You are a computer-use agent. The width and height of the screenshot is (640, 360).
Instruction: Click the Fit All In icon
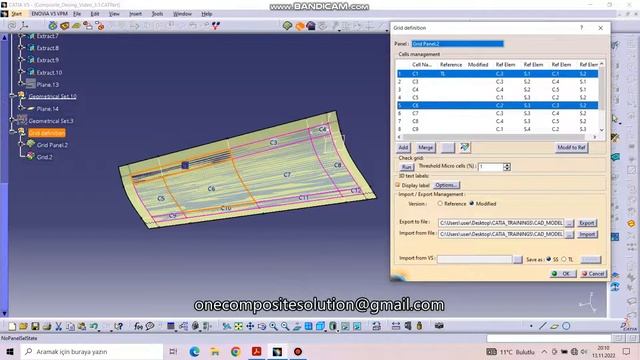click(x=238, y=326)
